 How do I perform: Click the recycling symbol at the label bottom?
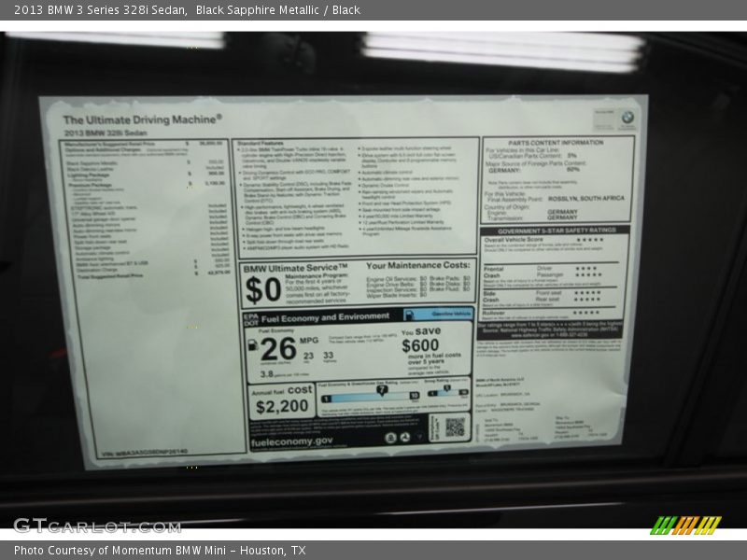[405, 437]
